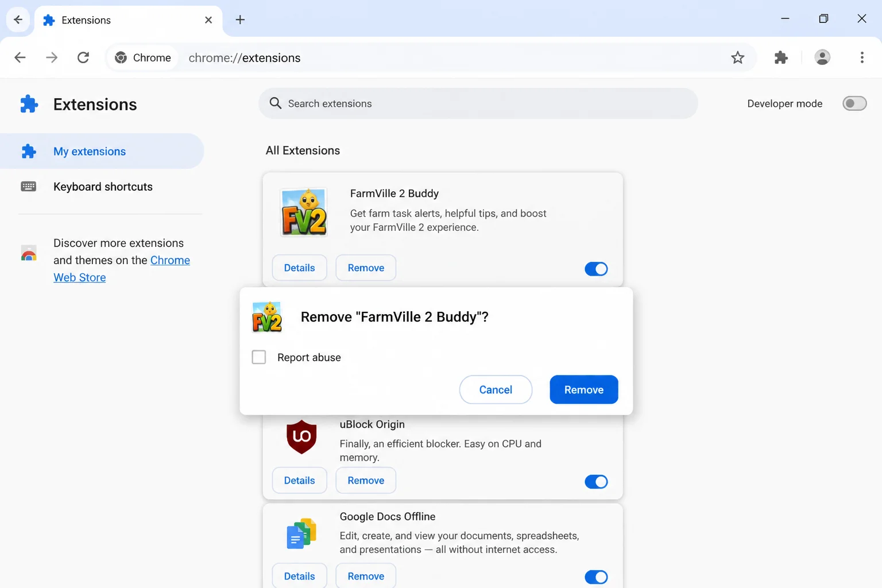
Task: Open the profile avatar menu
Action: coord(822,57)
